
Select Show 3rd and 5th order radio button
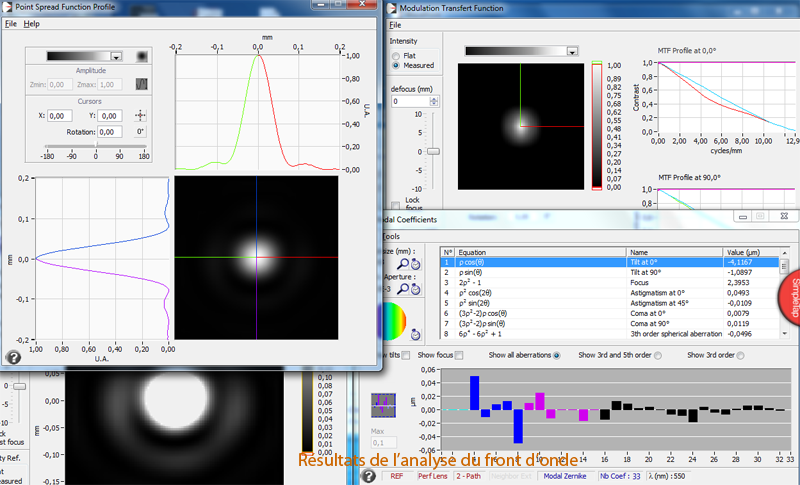click(658, 355)
